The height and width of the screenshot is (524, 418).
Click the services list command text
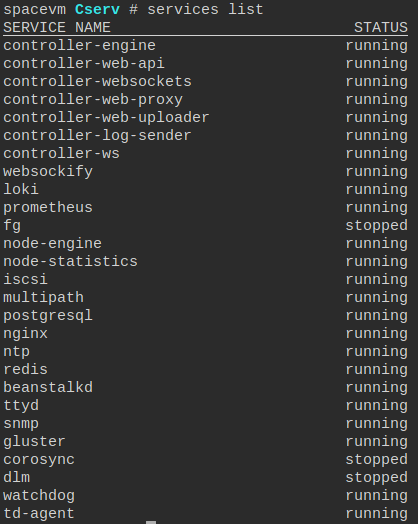(x=205, y=10)
